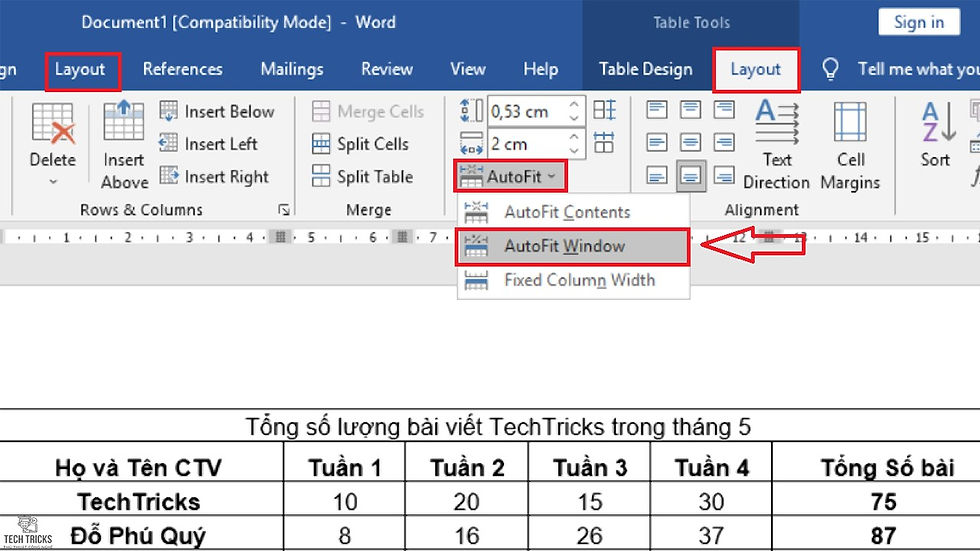
Task: Decrease the row height with the down stepper
Action: tap(574, 118)
